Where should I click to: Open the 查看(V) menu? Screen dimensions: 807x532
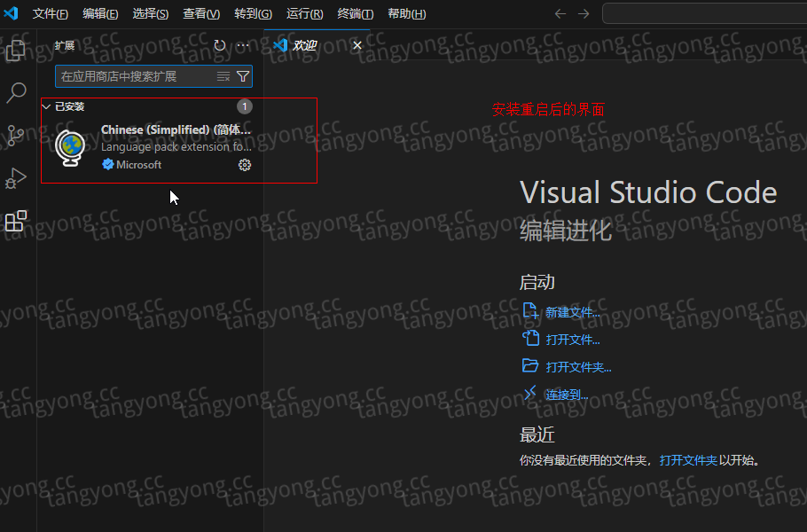[201, 14]
